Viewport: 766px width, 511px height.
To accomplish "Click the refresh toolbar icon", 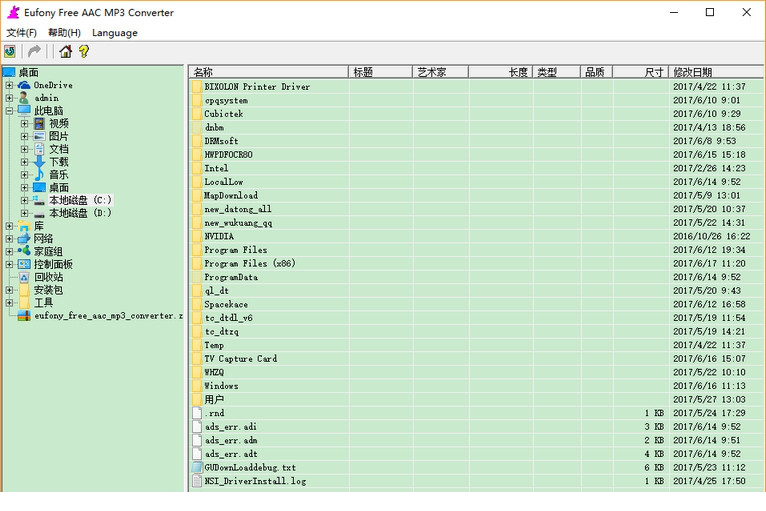I will 10,51.
